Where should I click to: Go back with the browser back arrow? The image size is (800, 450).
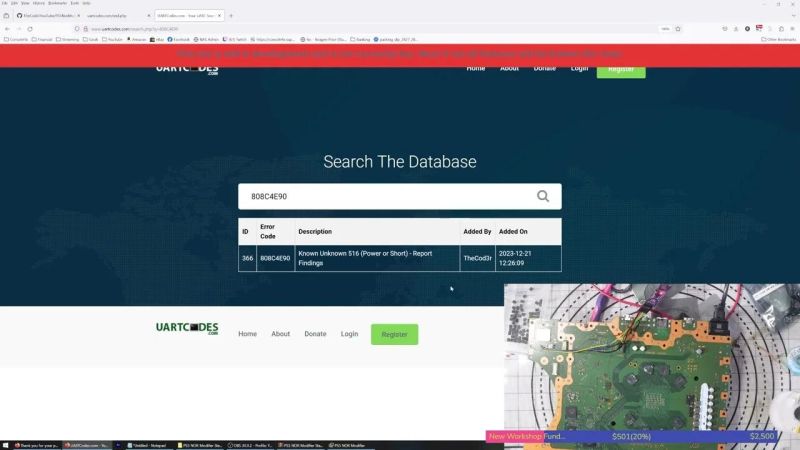[x=7, y=29]
